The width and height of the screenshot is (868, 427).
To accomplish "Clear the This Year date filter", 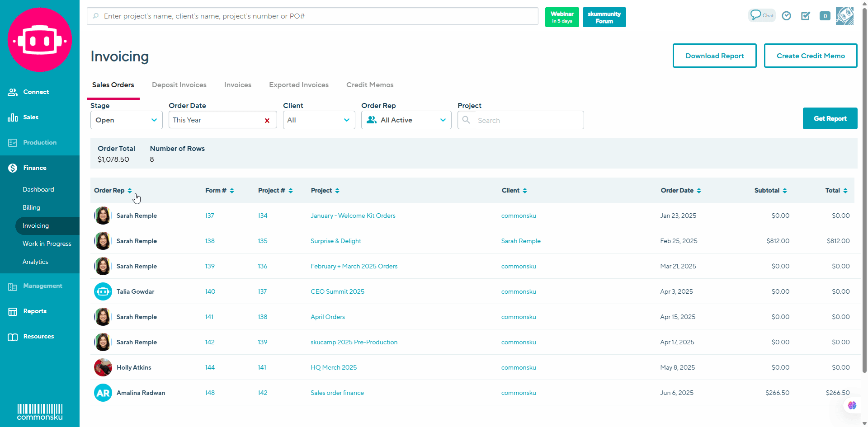I will pos(267,120).
